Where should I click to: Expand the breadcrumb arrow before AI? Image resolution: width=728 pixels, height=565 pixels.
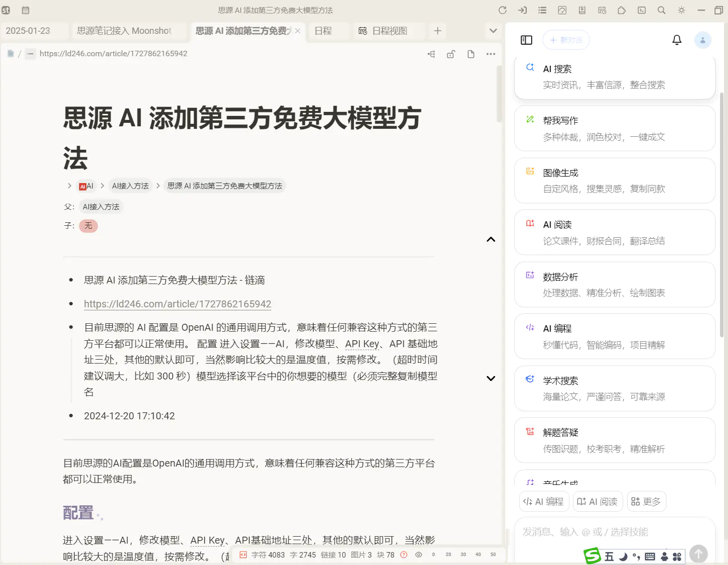[69, 186]
